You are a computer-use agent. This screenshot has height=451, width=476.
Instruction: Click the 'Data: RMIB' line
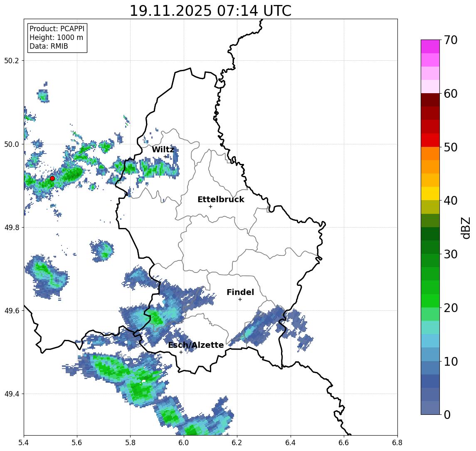49,46
